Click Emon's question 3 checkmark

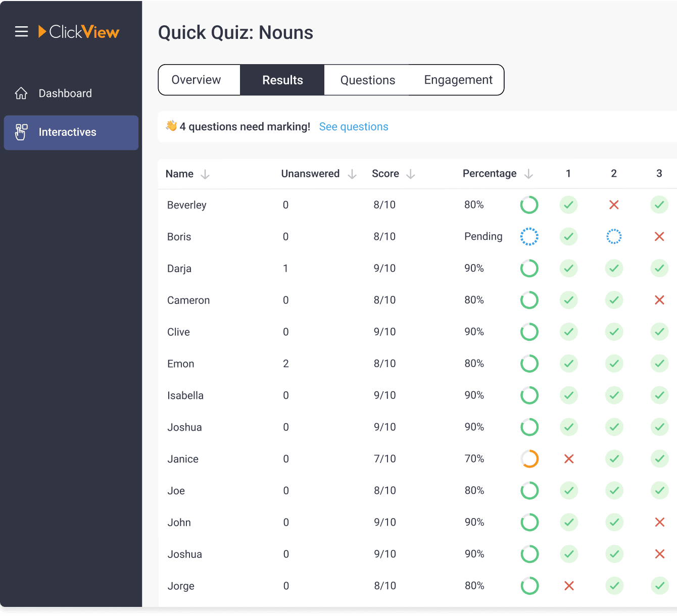(x=659, y=364)
